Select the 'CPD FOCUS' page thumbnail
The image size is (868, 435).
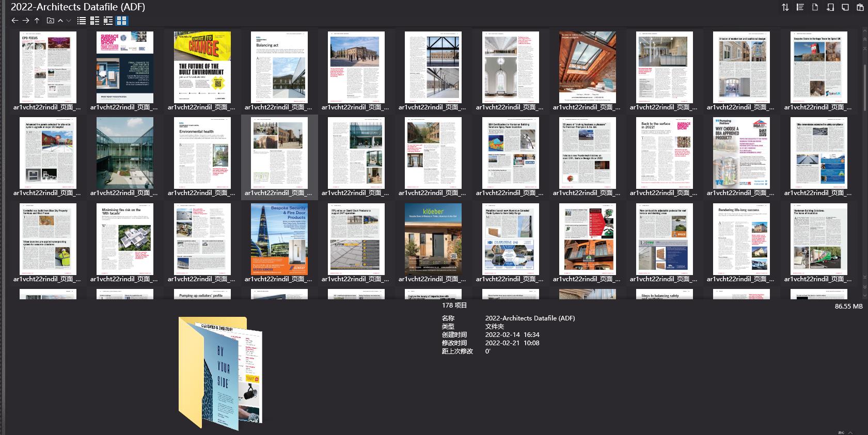click(48, 67)
